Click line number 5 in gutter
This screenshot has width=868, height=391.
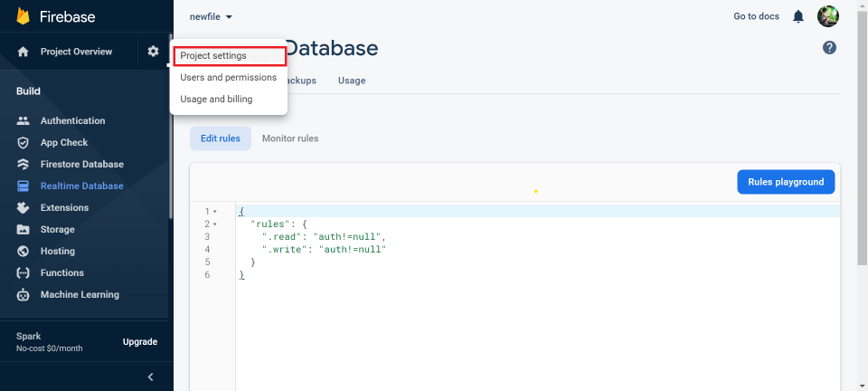(207, 262)
